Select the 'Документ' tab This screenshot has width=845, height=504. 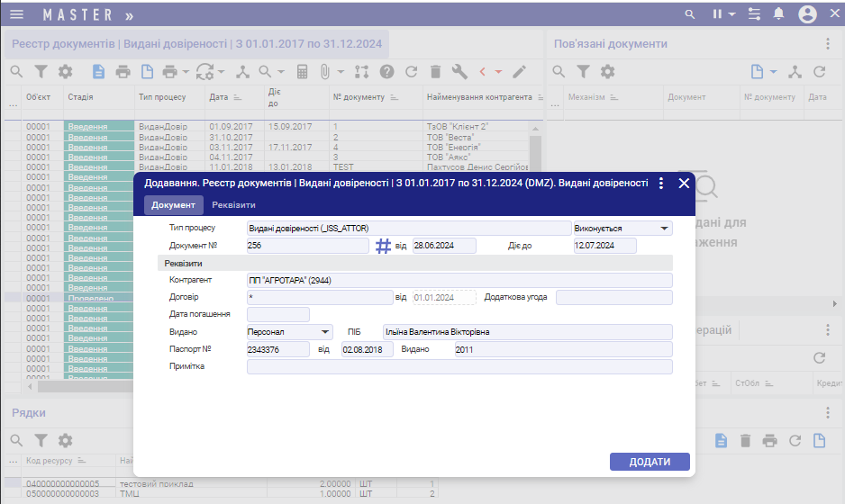pyautogui.click(x=171, y=205)
